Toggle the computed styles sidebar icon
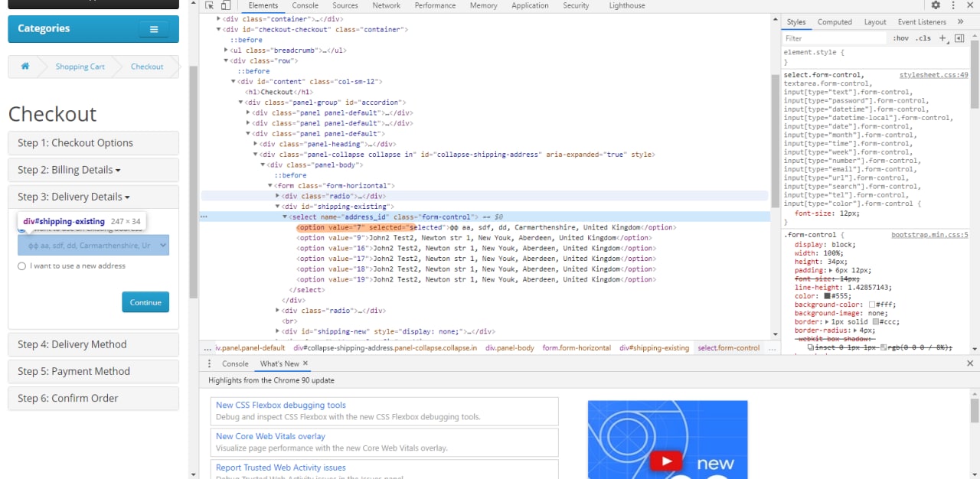Viewport: 980px width, 479px height. tap(959, 38)
